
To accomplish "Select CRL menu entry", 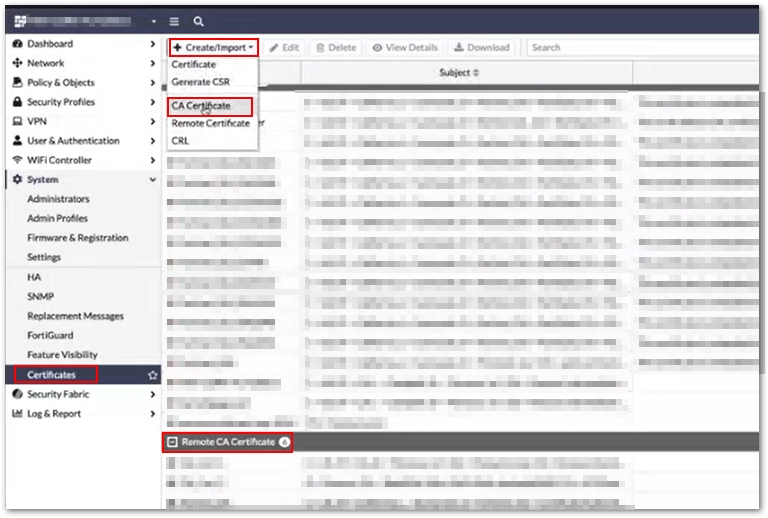I will (180, 141).
